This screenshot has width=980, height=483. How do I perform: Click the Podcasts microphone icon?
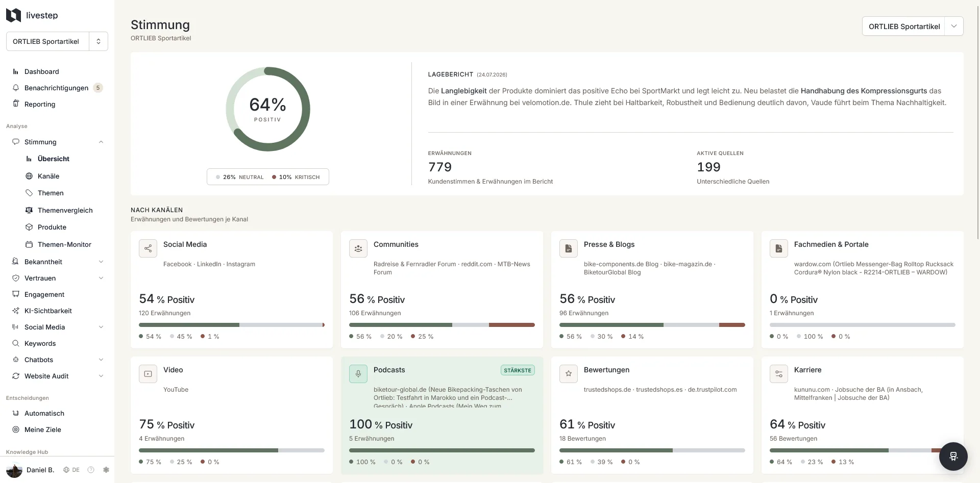(x=358, y=374)
